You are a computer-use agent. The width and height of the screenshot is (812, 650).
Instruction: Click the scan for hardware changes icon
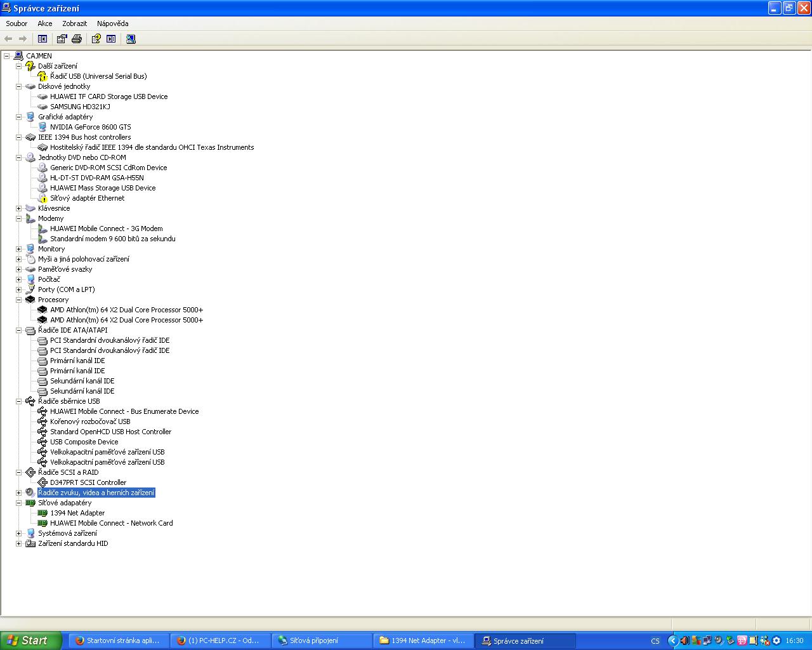point(131,39)
